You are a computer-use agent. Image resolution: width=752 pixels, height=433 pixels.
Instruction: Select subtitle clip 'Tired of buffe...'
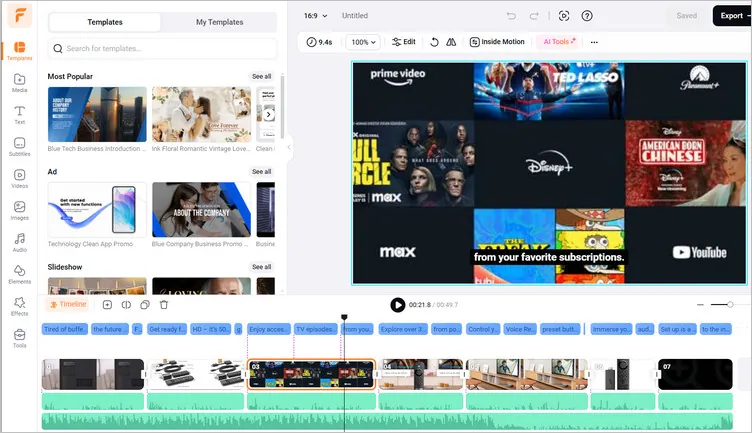click(65, 329)
